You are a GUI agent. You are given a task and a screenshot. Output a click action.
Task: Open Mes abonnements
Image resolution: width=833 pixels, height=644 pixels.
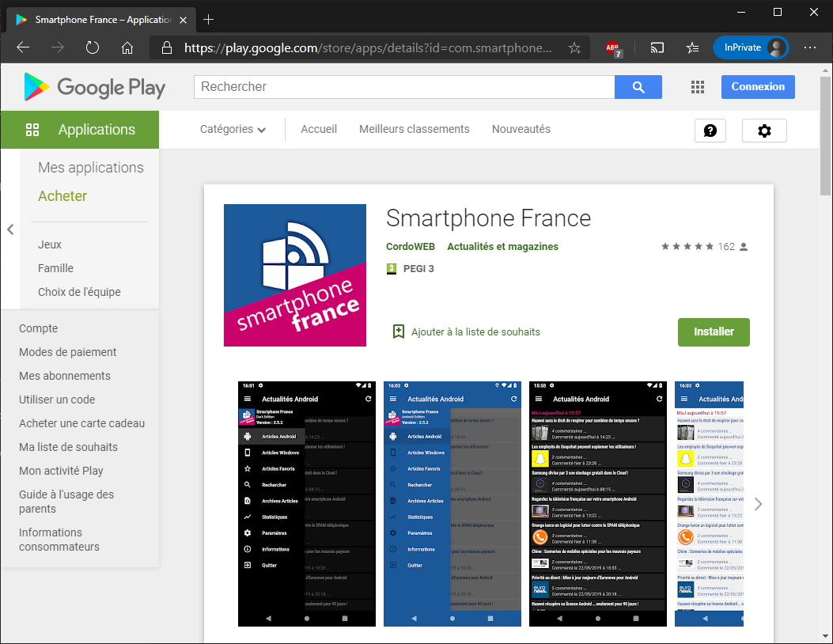(x=65, y=376)
